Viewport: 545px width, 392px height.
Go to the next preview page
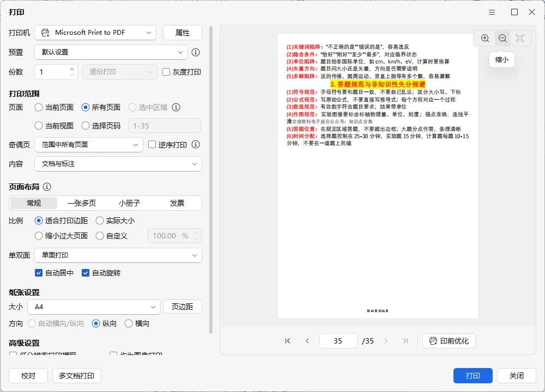[386, 341]
